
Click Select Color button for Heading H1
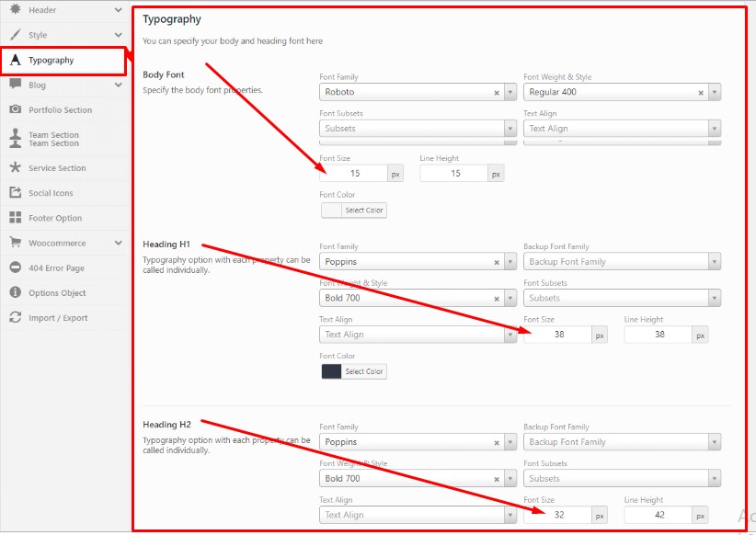(363, 371)
